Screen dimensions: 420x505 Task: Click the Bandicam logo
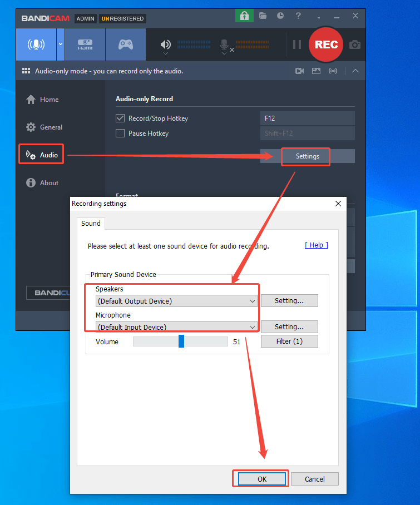click(x=46, y=18)
